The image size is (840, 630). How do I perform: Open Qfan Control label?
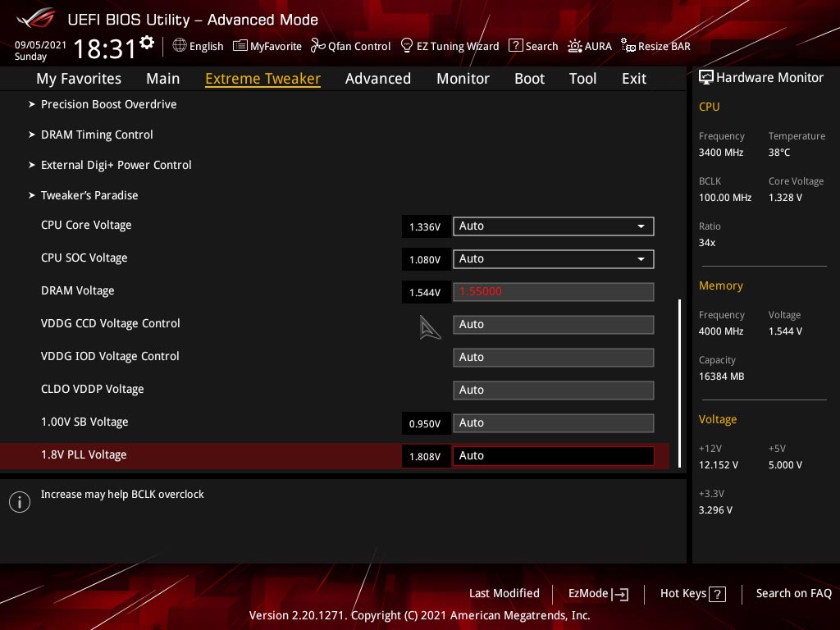359,46
